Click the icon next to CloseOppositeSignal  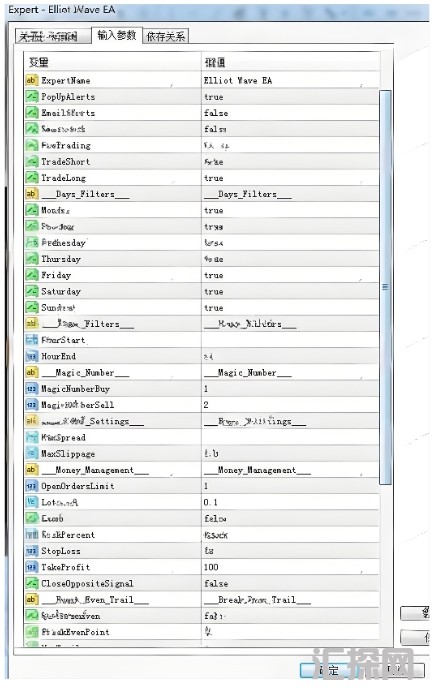[x=32, y=584]
